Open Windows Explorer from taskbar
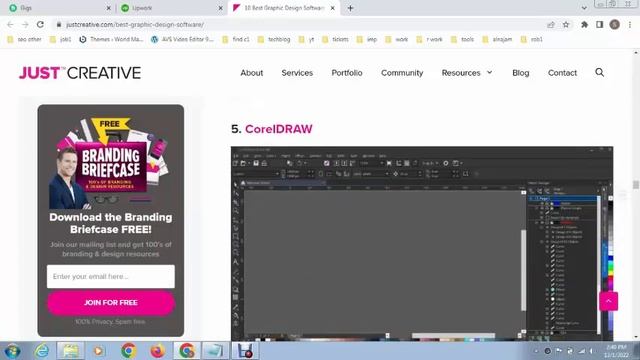The image size is (640, 360). pos(70,351)
